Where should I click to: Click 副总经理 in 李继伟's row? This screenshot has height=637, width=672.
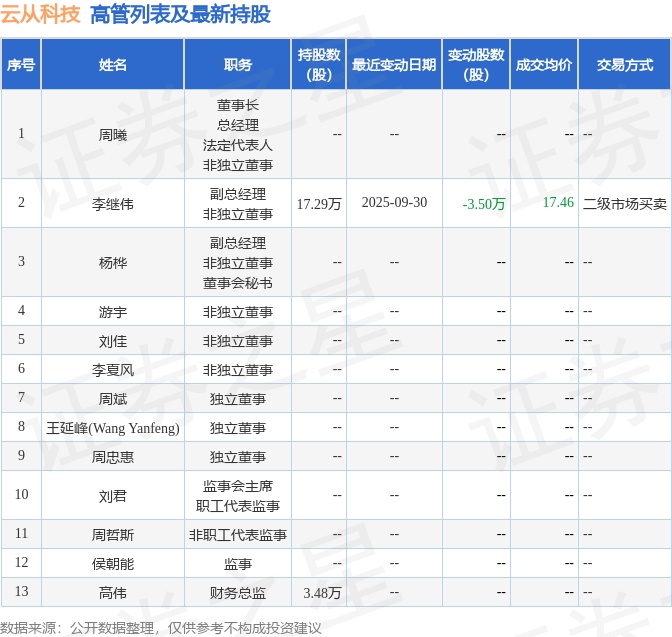coord(238,194)
